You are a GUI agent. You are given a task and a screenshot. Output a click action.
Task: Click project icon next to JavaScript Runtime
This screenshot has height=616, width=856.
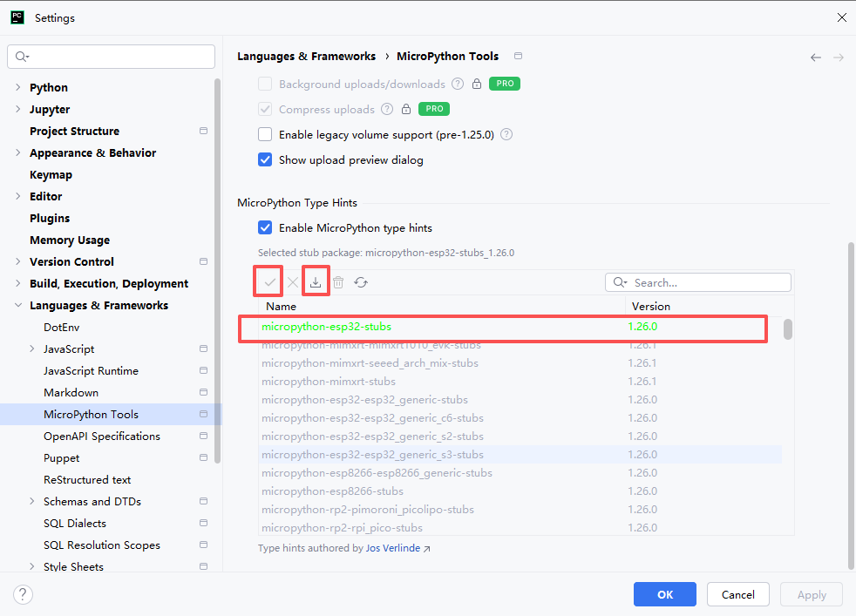pyautogui.click(x=204, y=370)
